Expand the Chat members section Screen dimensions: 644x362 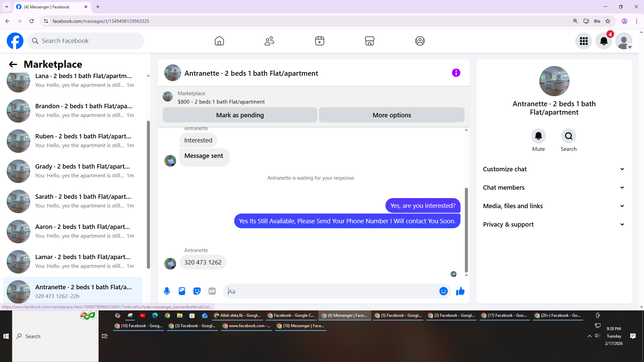553,188
